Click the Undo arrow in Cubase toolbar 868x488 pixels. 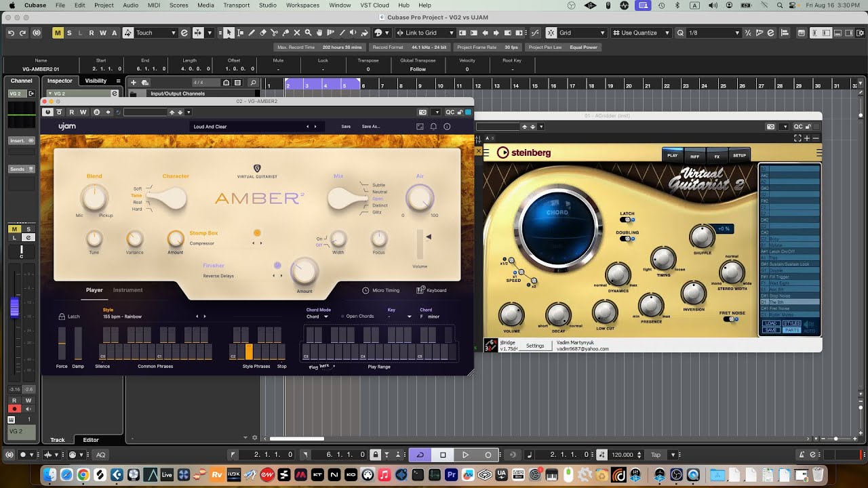point(11,33)
